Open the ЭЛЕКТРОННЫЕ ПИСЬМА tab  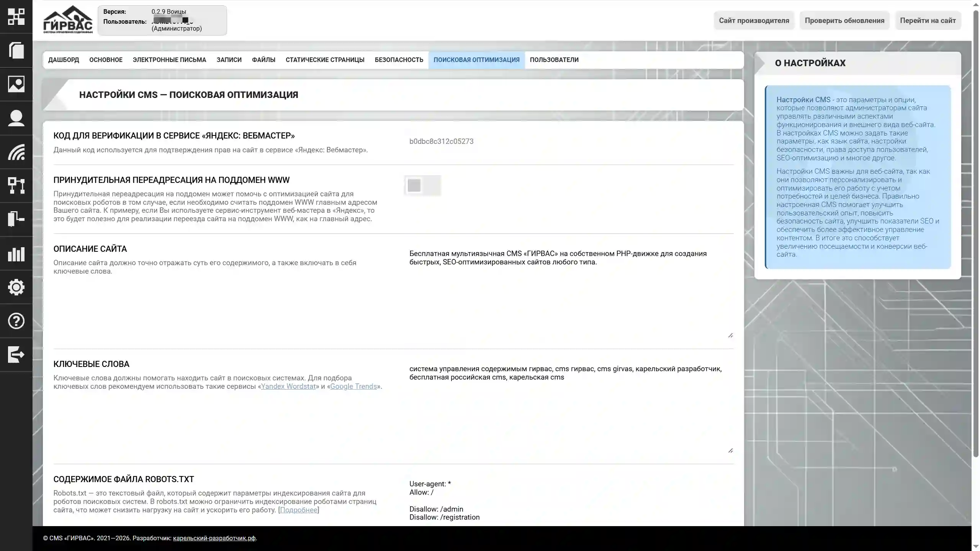pyautogui.click(x=169, y=60)
